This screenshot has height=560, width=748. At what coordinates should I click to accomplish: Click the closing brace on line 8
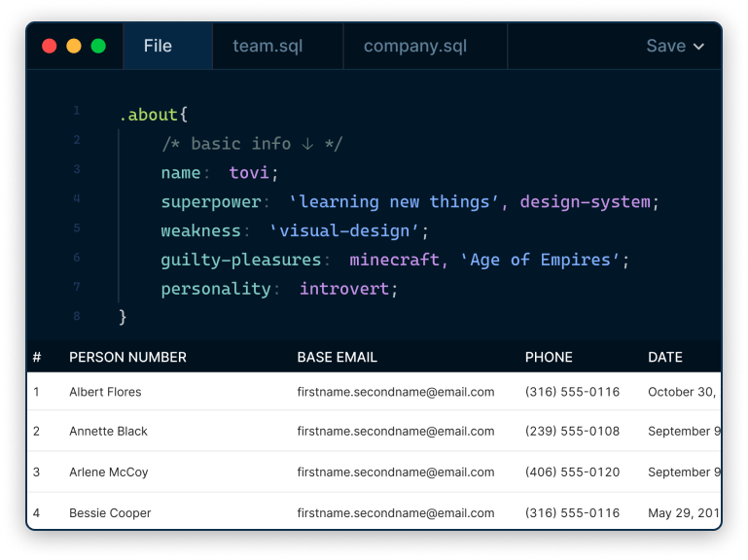coord(123,317)
